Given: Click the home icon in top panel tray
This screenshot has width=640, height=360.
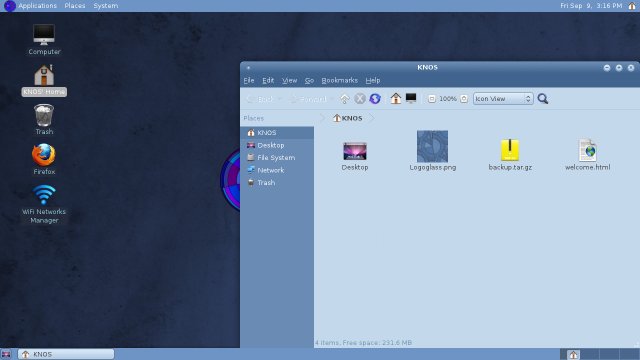Looking at the screenshot, I should [x=632, y=6].
